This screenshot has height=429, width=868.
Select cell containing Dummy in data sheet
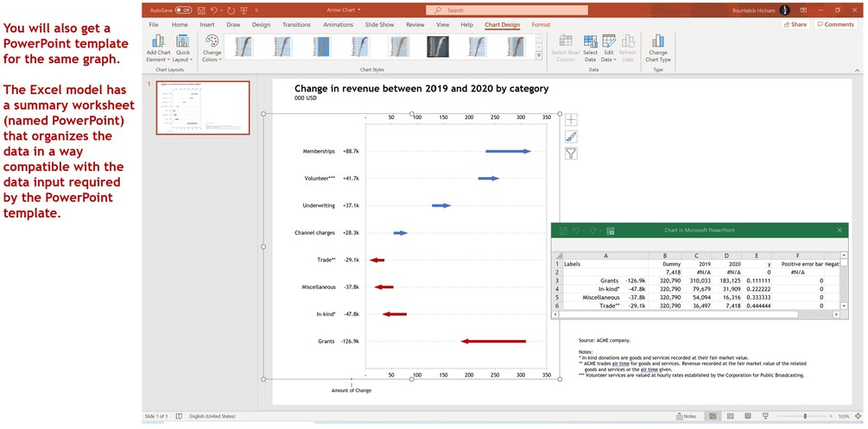click(x=665, y=264)
